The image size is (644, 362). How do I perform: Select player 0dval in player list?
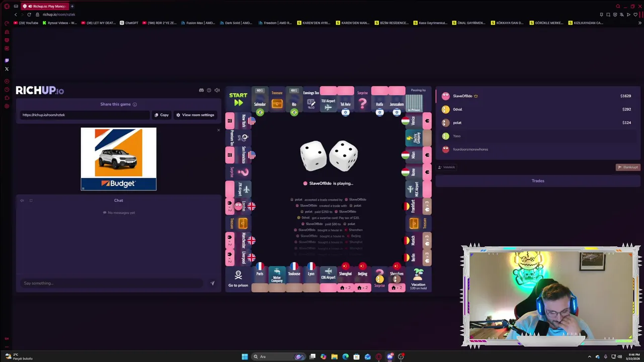pos(537,109)
